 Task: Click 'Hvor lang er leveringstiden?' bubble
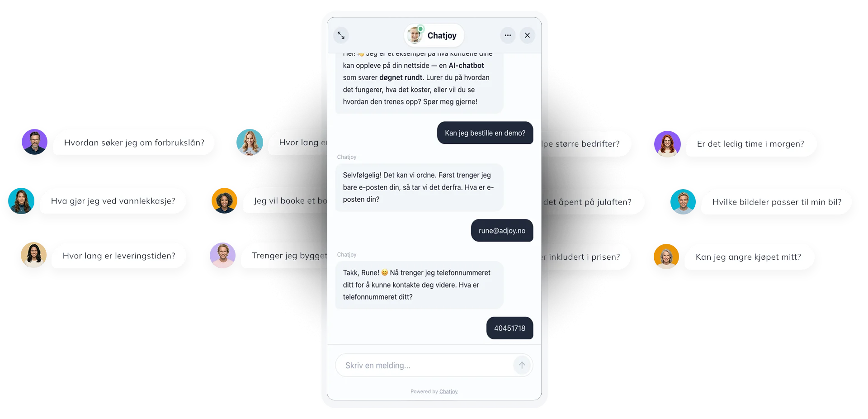(119, 256)
